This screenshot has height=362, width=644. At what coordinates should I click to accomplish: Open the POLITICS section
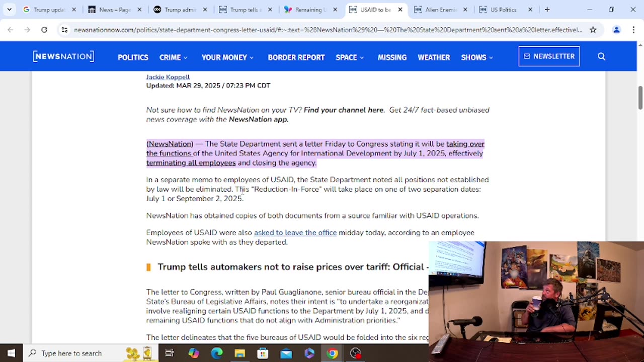pyautogui.click(x=133, y=57)
